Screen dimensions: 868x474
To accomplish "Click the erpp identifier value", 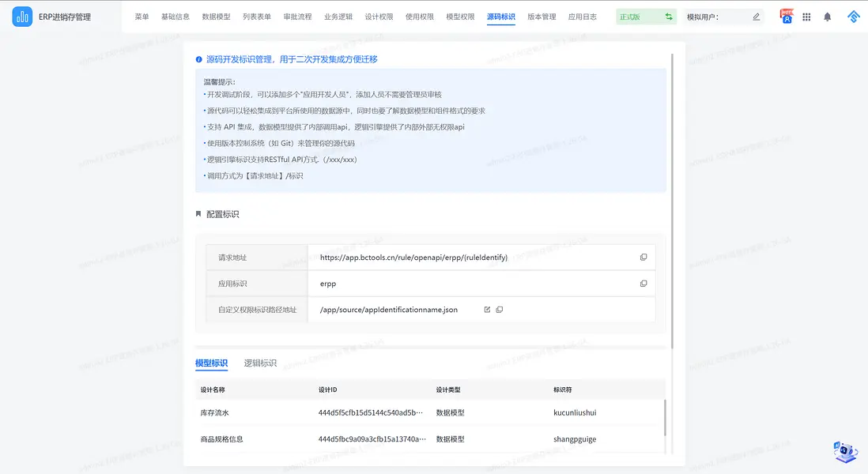I will tap(328, 284).
